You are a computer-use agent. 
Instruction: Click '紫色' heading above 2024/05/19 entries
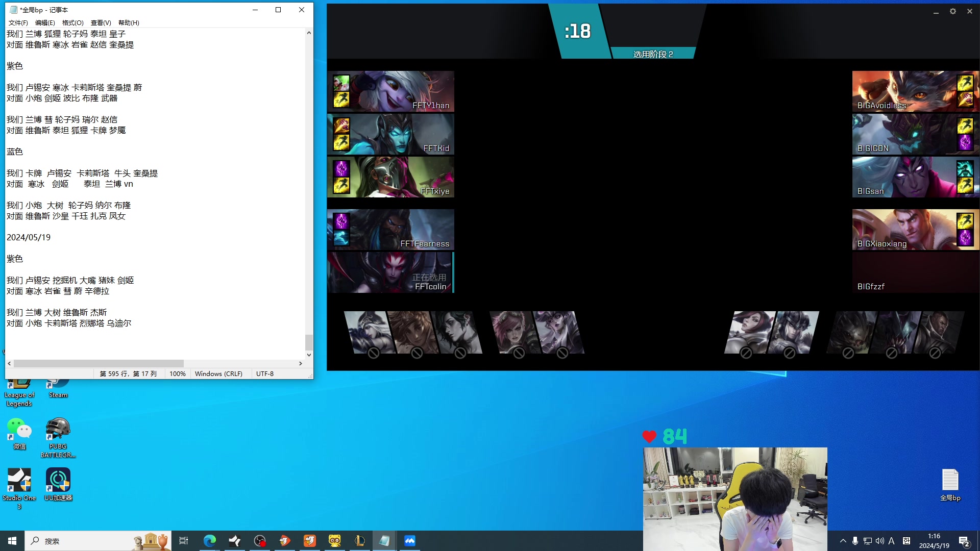(15, 259)
